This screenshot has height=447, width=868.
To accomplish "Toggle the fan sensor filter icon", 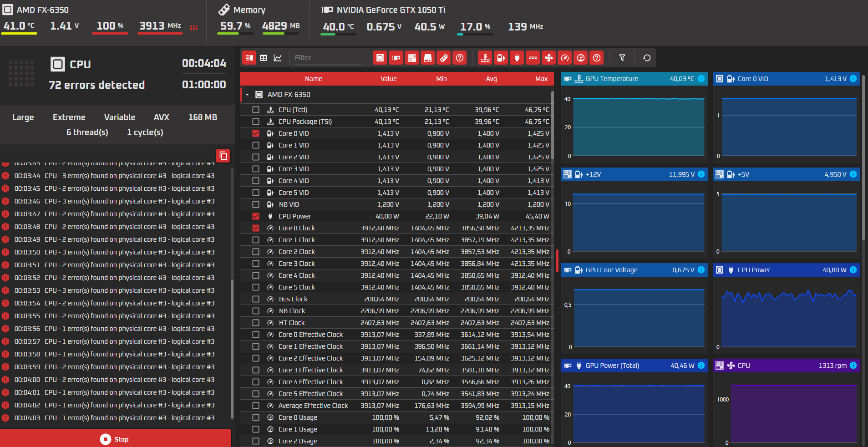I will click(x=549, y=58).
